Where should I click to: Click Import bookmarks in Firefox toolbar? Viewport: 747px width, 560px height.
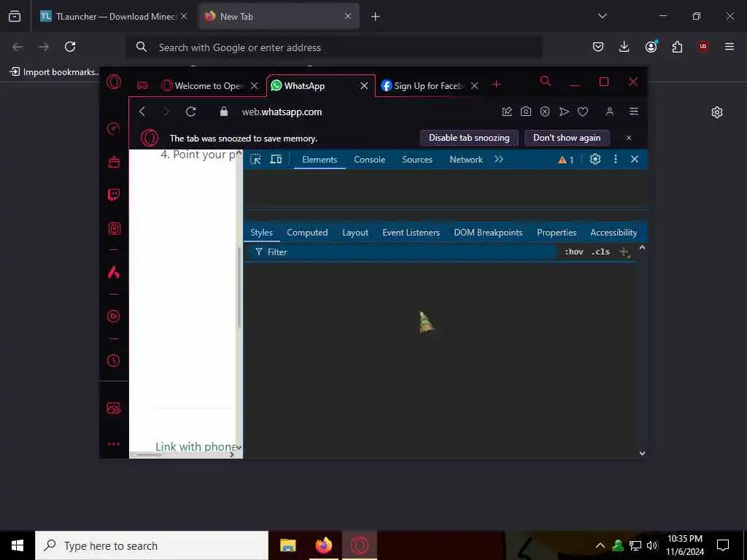click(x=55, y=72)
